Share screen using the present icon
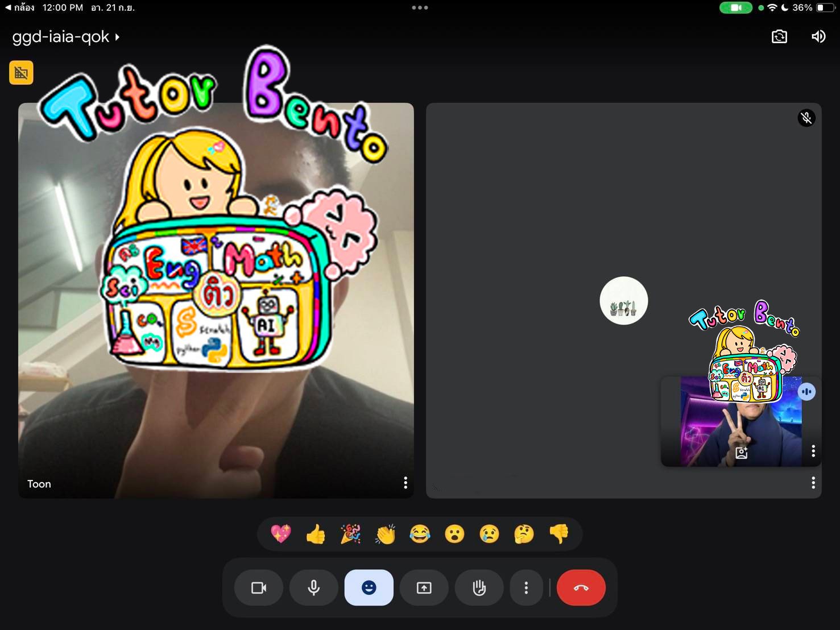840x630 pixels. pyautogui.click(x=424, y=587)
